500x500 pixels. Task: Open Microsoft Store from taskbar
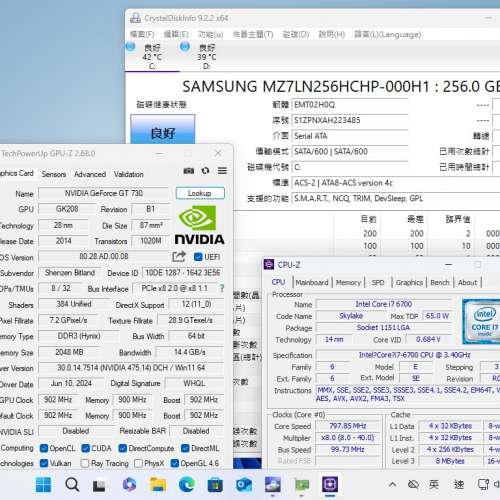(215, 485)
